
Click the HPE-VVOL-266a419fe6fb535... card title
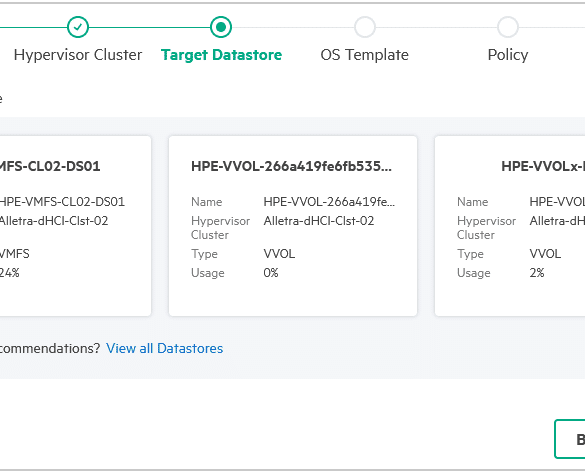[291, 166]
